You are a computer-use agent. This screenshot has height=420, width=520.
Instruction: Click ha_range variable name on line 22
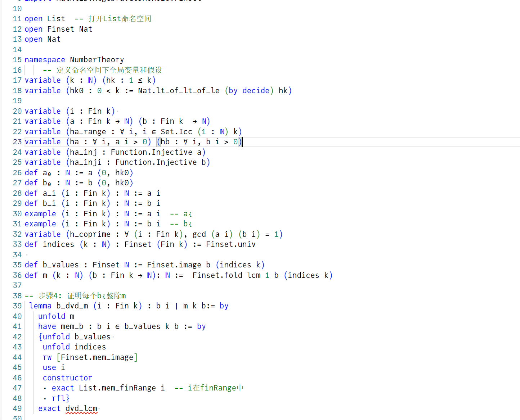pos(88,132)
